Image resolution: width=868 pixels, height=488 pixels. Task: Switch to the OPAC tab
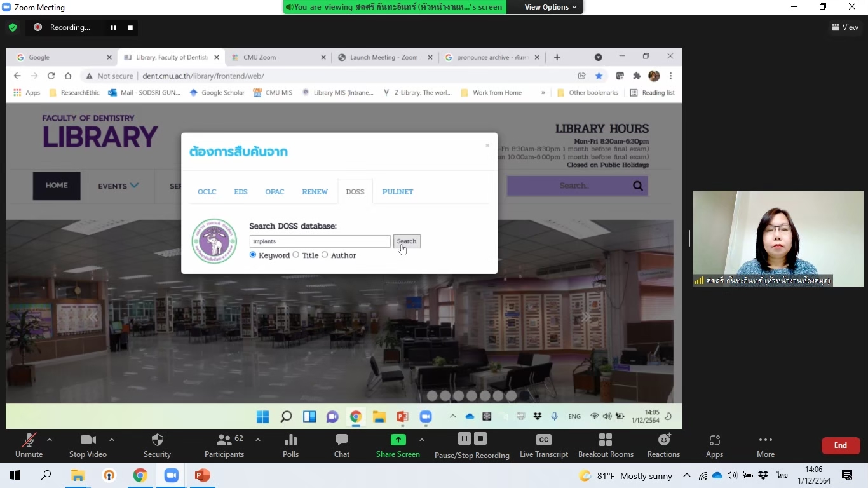(x=275, y=192)
